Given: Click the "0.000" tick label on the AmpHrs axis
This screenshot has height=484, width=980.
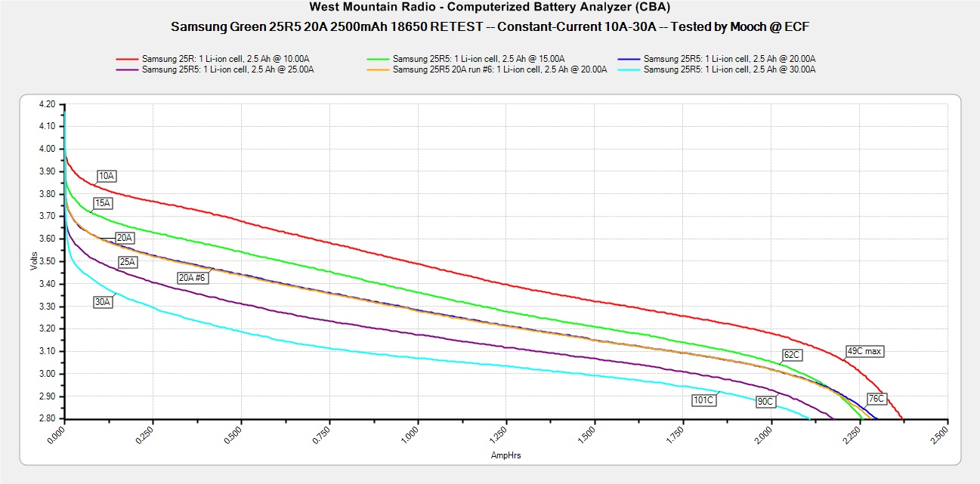Looking at the screenshot, I should click(x=58, y=435).
